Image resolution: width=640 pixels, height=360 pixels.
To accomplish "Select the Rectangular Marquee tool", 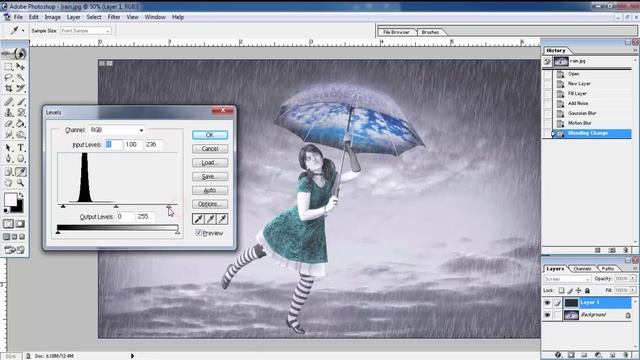I will point(8,67).
